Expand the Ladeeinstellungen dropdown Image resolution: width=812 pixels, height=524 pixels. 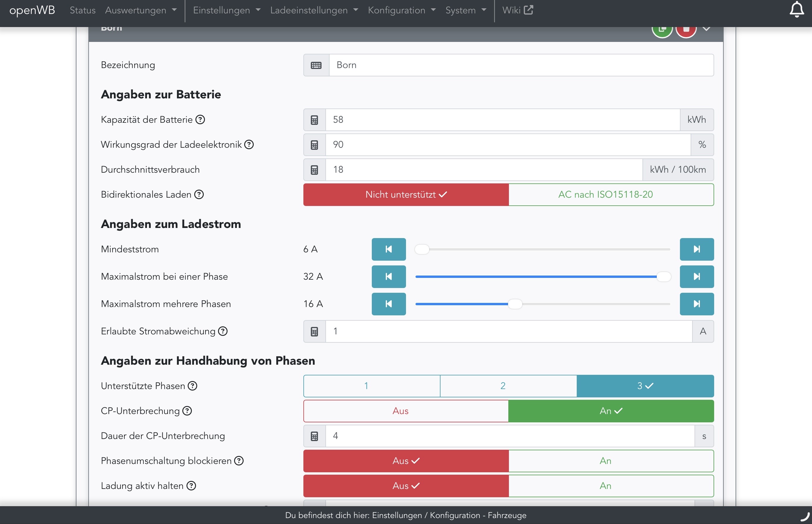pyautogui.click(x=313, y=10)
